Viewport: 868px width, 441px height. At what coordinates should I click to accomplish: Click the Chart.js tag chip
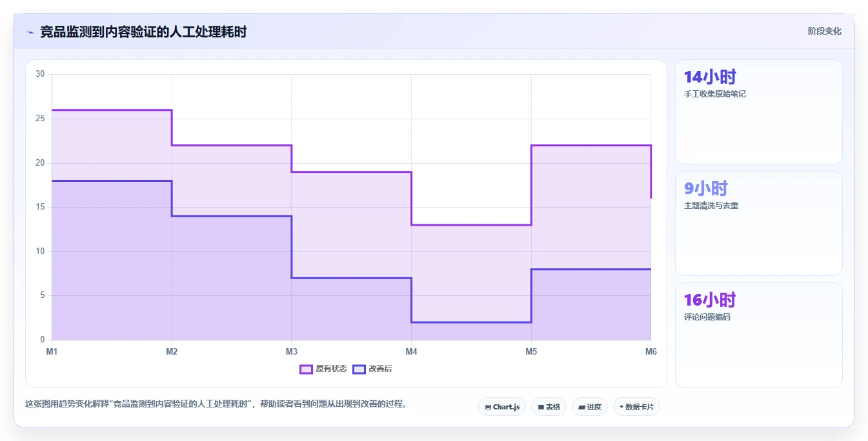click(502, 407)
